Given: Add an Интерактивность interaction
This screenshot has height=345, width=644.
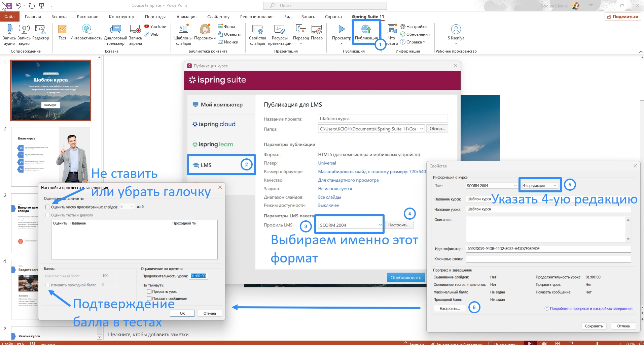Looking at the screenshot, I should (x=86, y=33).
